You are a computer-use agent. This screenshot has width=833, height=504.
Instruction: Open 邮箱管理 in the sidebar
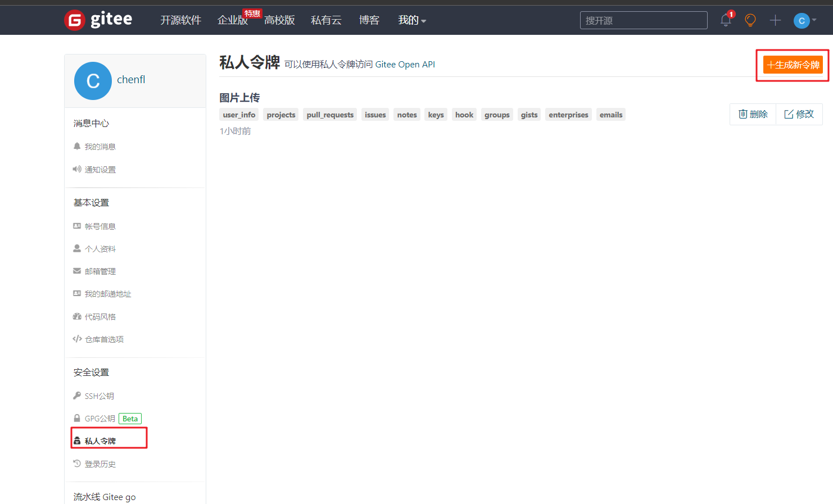pyautogui.click(x=100, y=271)
